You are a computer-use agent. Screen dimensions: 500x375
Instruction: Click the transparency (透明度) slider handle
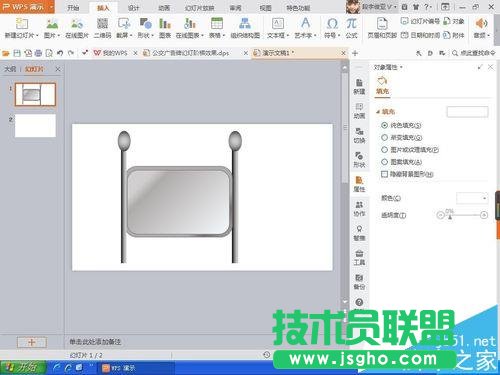(x=450, y=217)
